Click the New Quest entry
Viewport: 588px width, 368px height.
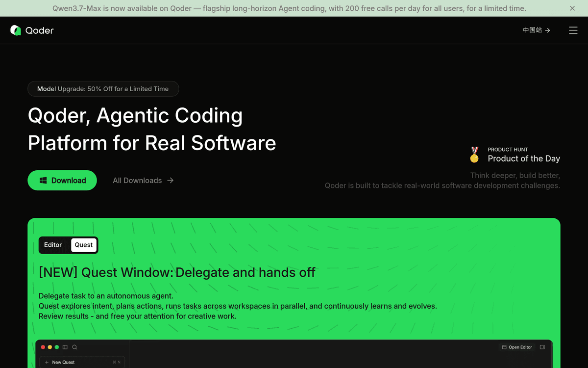click(82, 362)
